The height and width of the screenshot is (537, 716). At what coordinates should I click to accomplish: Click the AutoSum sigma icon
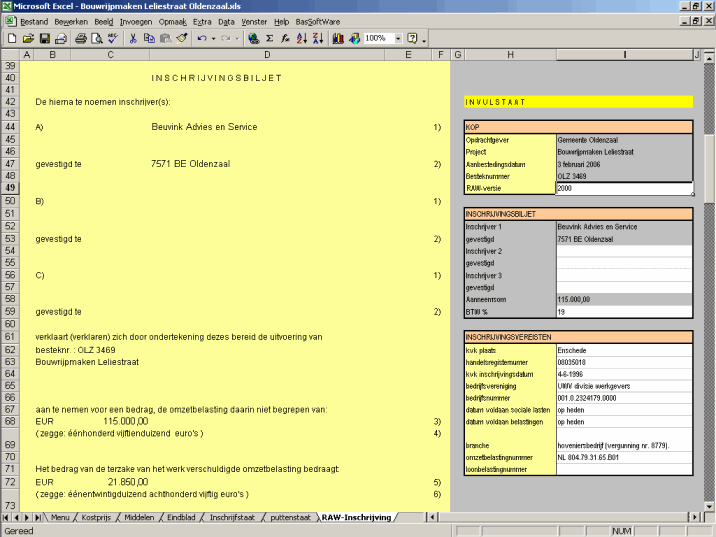(x=269, y=38)
